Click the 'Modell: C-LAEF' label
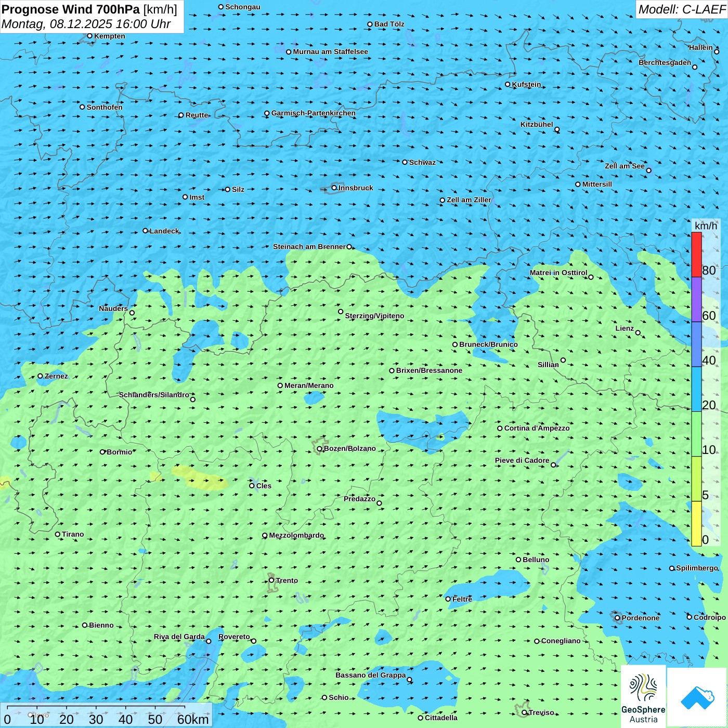 [x=682, y=9]
